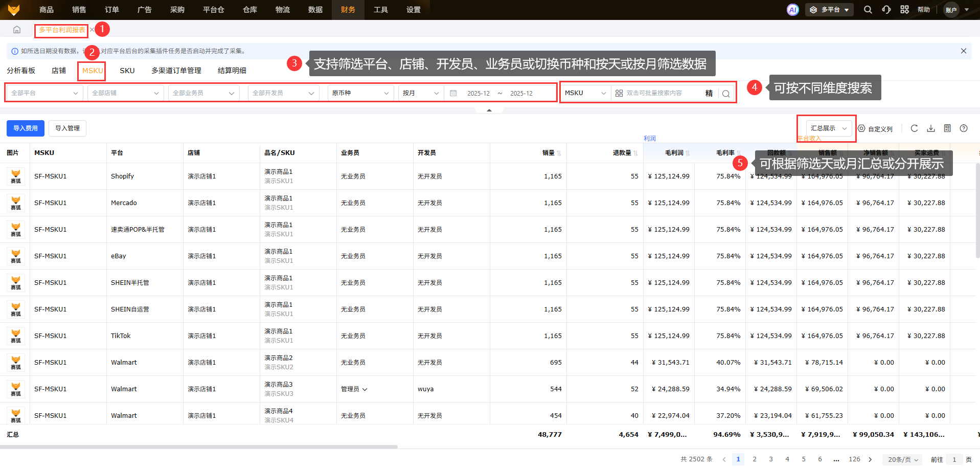Viewport: 980px width, 469px height.
Task: Expand the 原币种 currency dropdown
Action: 360,93
